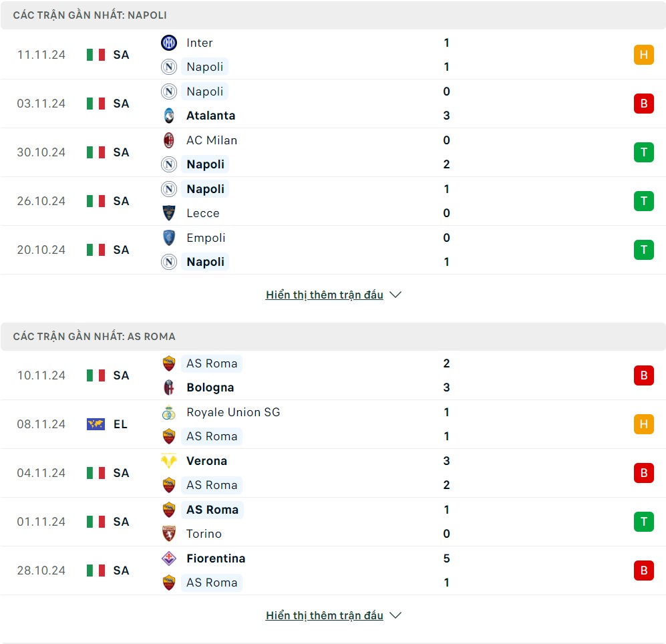Screen dimensions: 666x644
Task: Click the Inter club crest icon
Action: click(x=169, y=43)
